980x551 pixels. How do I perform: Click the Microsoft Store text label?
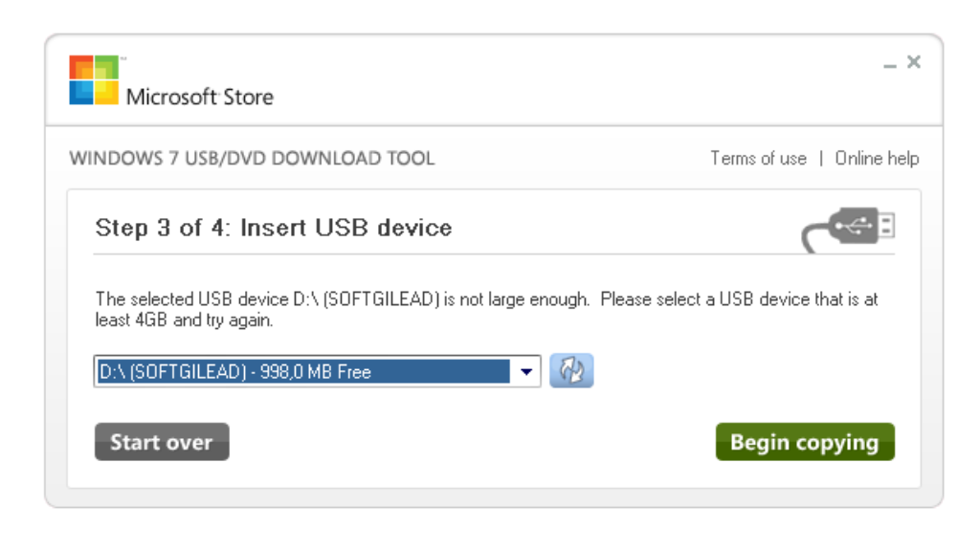200,97
